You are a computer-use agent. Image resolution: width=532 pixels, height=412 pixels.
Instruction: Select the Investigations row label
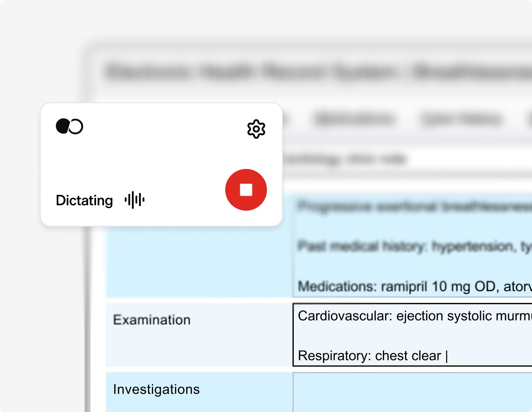click(156, 389)
